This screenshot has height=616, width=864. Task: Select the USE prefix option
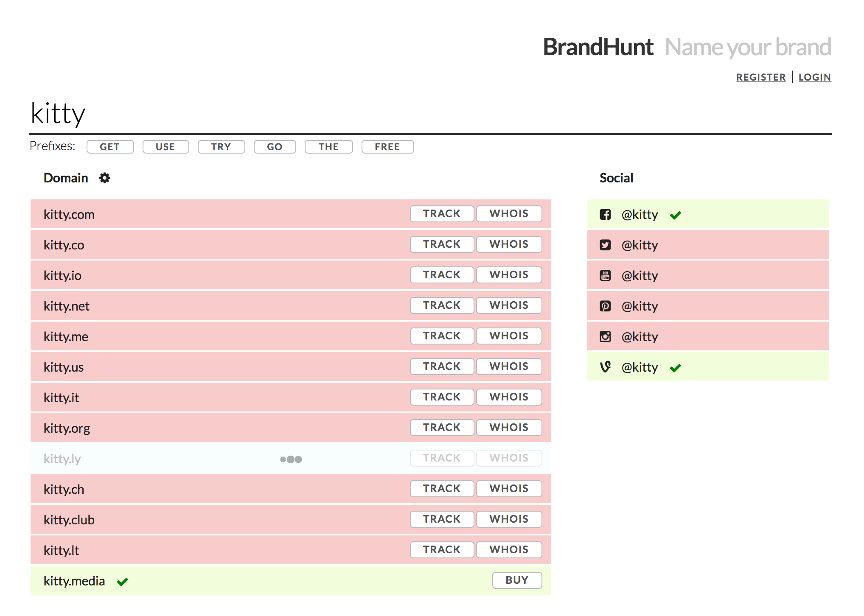click(x=166, y=147)
